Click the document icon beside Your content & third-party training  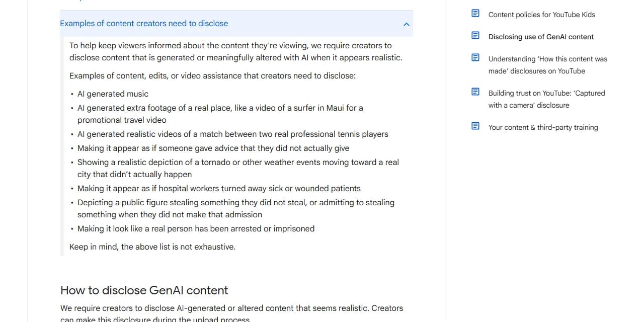point(475,126)
